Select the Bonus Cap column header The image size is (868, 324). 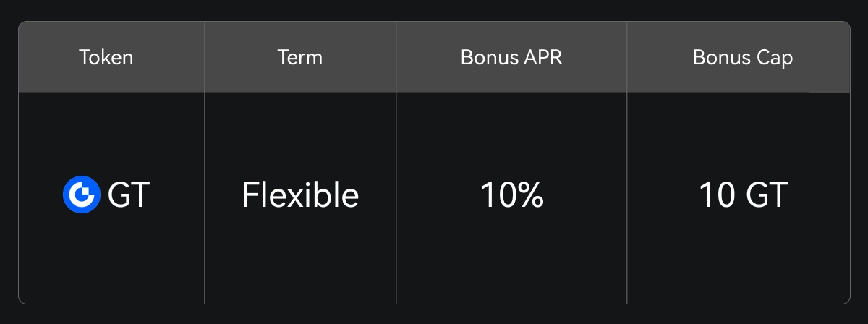tap(742, 58)
